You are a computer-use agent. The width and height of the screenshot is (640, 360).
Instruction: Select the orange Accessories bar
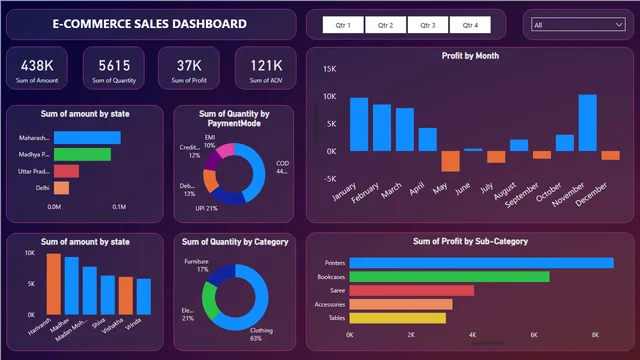click(x=401, y=304)
